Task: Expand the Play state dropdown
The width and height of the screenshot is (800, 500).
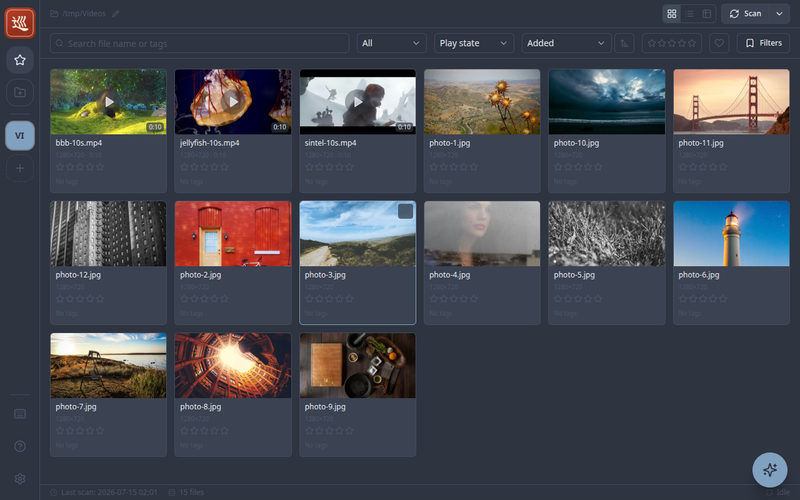Action: point(474,43)
